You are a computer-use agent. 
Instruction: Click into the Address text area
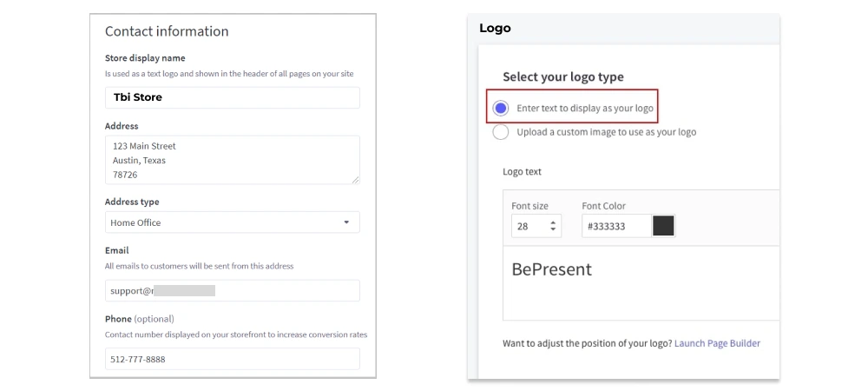tap(232, 160)
